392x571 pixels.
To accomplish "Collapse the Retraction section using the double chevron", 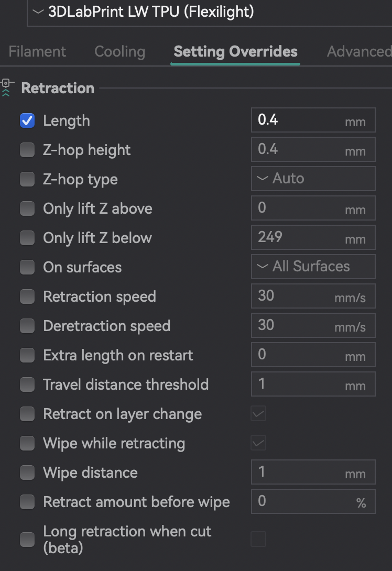I will click(x=6, y=92).
